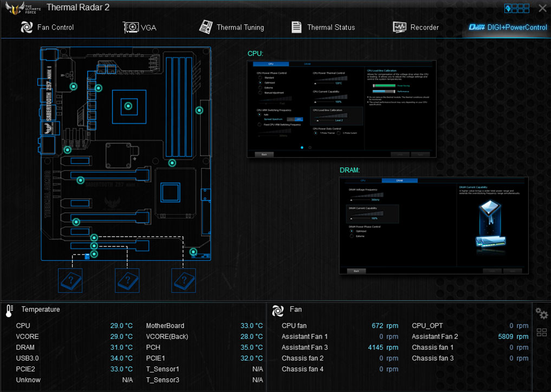Click the MotherBoard temperature value 33.0 °C
551x392 pixels.
(x=251, y=325)
